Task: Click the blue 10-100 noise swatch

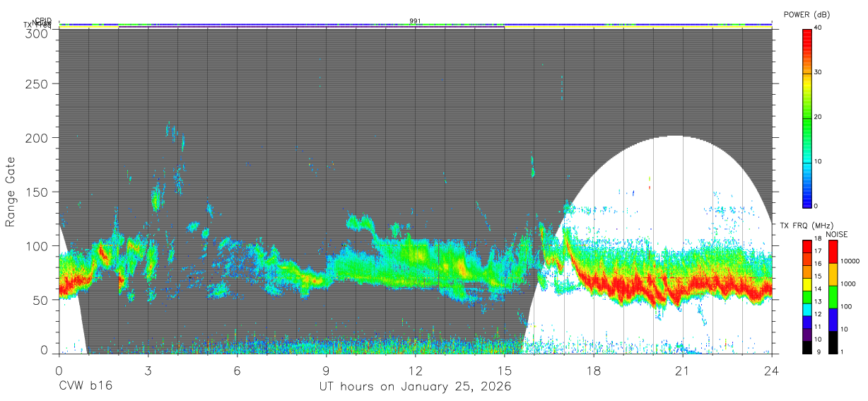Action: [833, 318]
